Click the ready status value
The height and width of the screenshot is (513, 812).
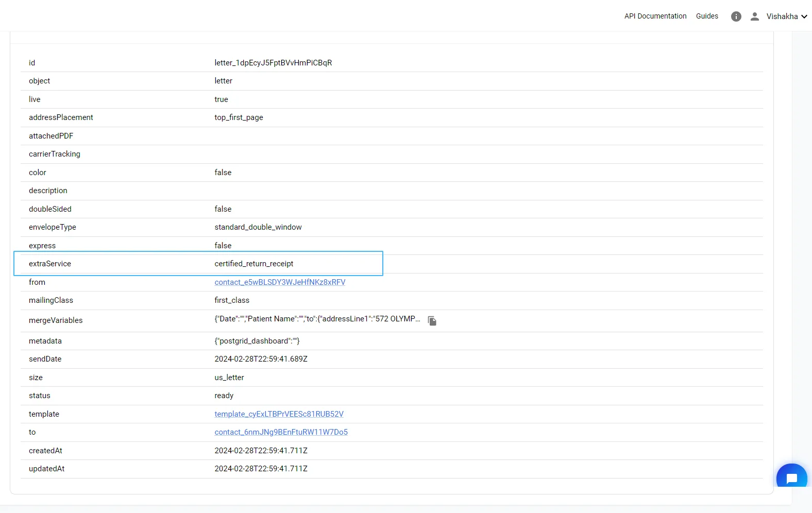[x=224, y=396]
